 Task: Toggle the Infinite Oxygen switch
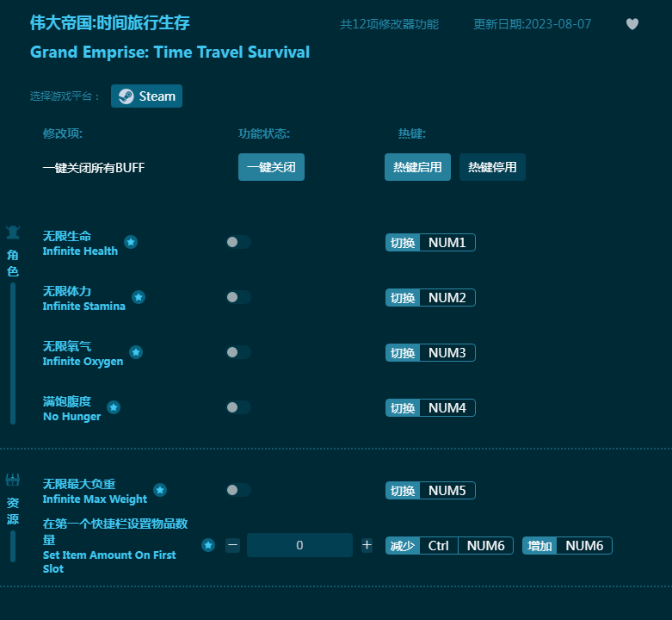pos(238,352)
